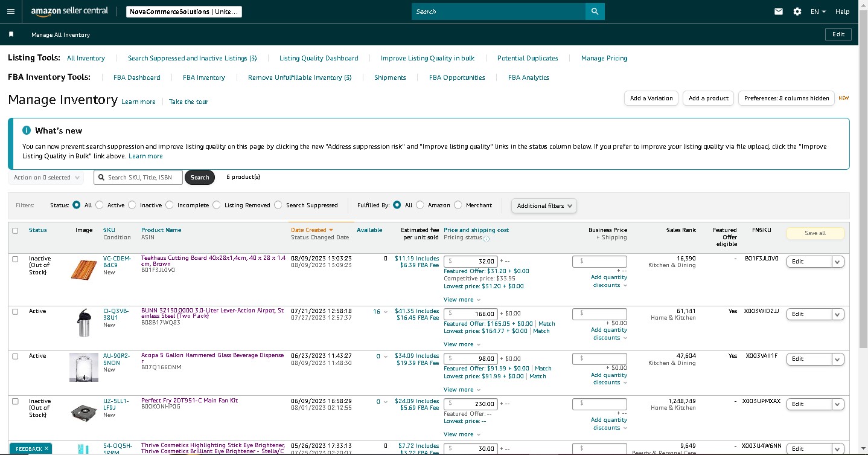Viewport: 868px width, 455px height.
Task: Click the Search SKU, Title, ISBN field
Action: click(x=138, y=178)
